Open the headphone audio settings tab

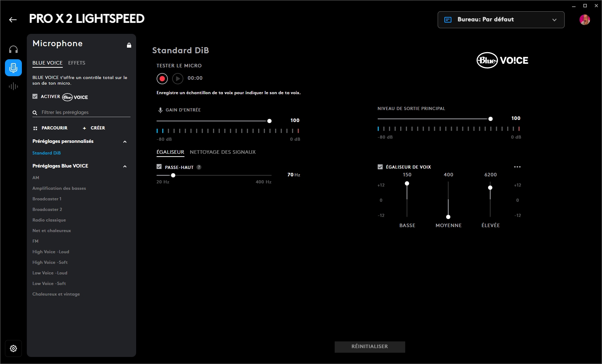pyautogui.click(x=13, y=49)
